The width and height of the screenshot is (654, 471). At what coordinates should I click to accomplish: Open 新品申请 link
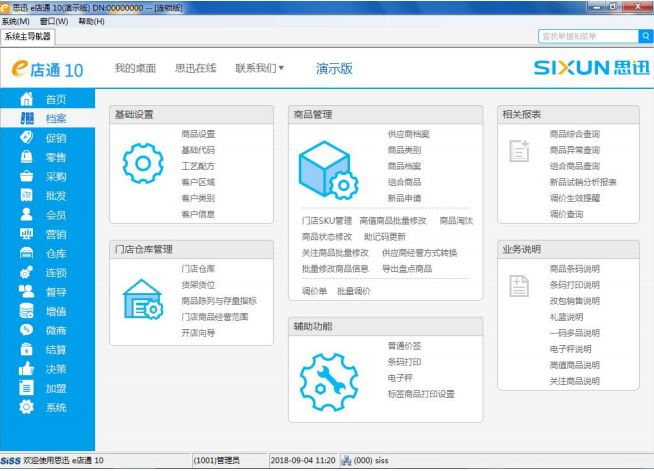coord(405,198)
